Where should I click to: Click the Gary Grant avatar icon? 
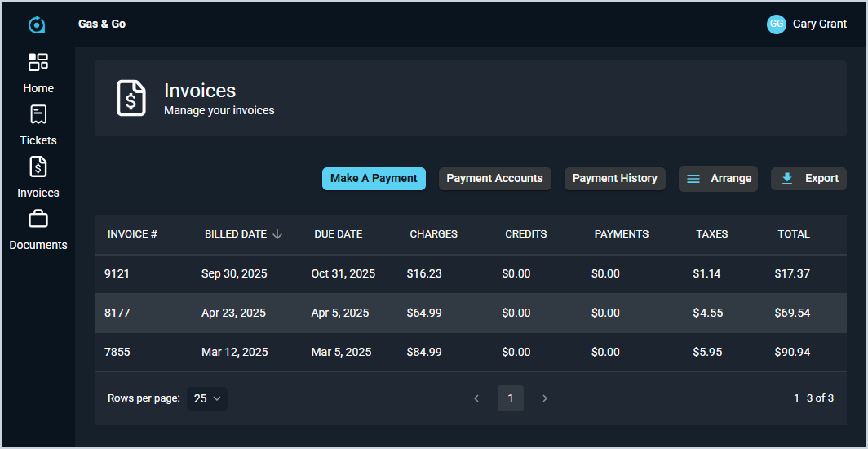pos(776,24)
